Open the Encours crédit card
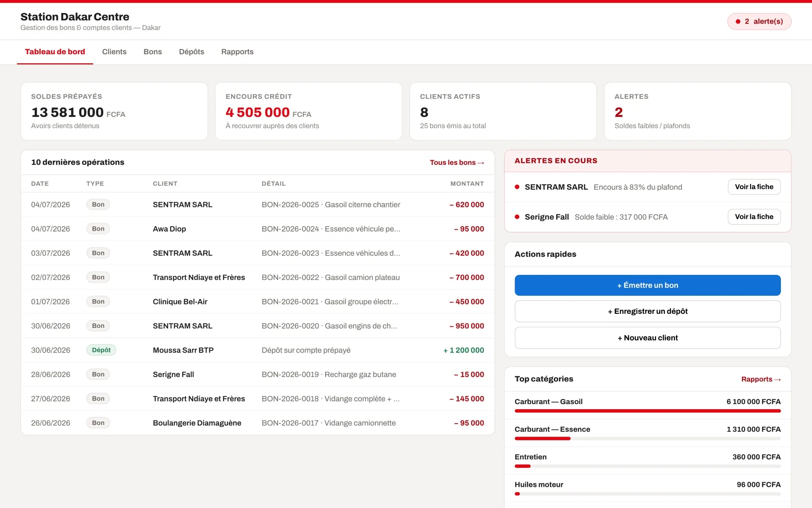 click(309, 111)
